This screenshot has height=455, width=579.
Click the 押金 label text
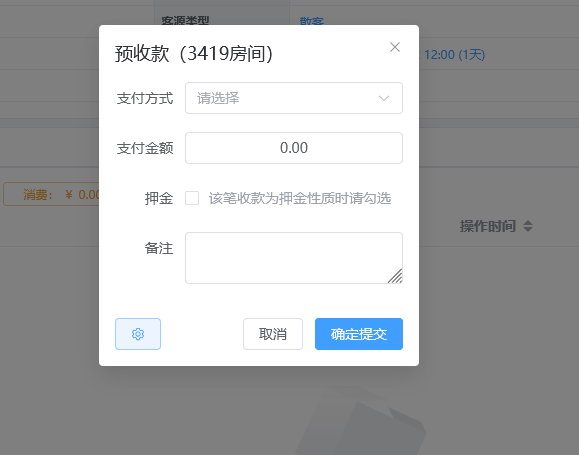159,198
